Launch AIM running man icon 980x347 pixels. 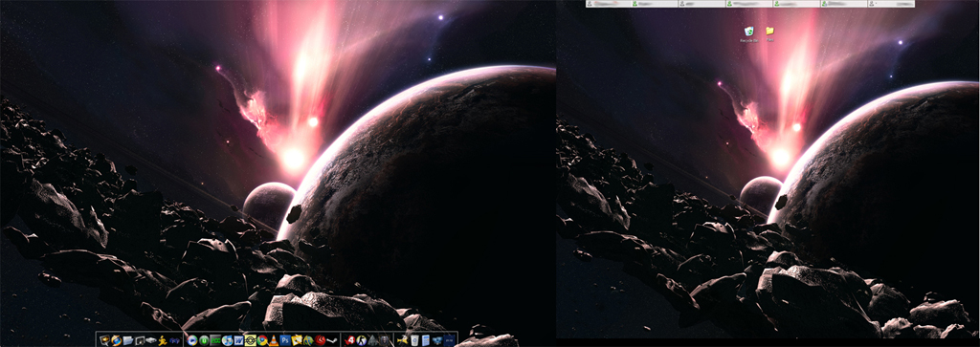[x=163, y=340]
